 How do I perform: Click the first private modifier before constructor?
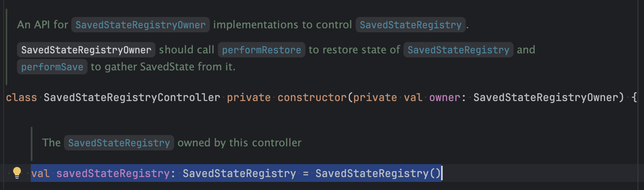click(249, 97)
